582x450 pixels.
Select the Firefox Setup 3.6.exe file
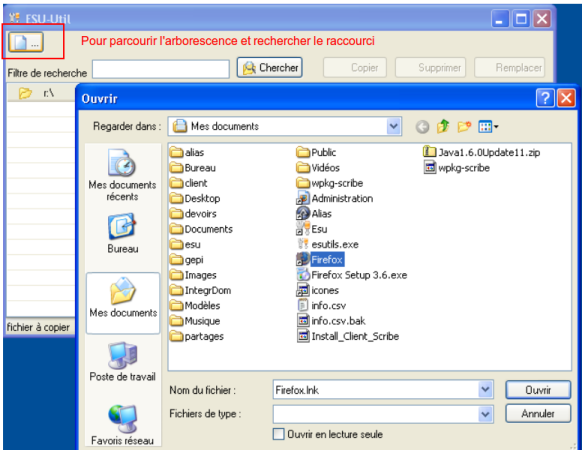tap(352, 275)
